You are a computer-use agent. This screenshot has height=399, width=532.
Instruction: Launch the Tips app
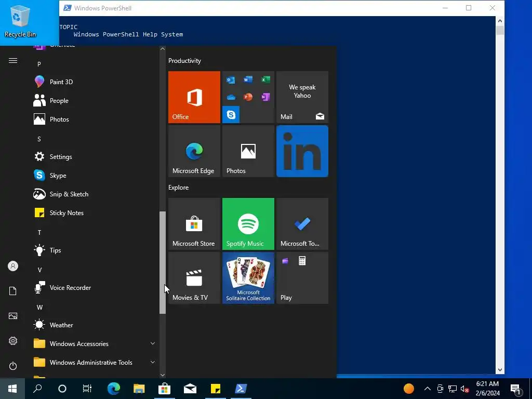point(95,250)
